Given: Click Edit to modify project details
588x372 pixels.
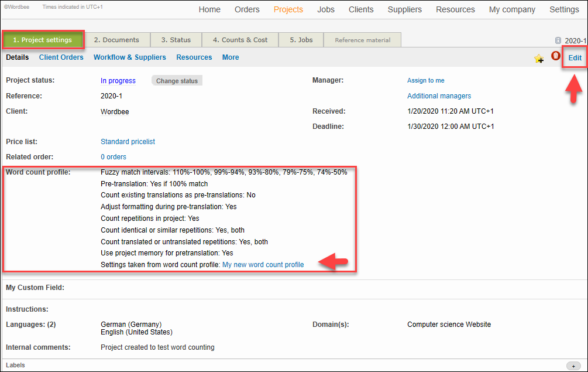Looking at the screenshot, I should tap(575, 58).
